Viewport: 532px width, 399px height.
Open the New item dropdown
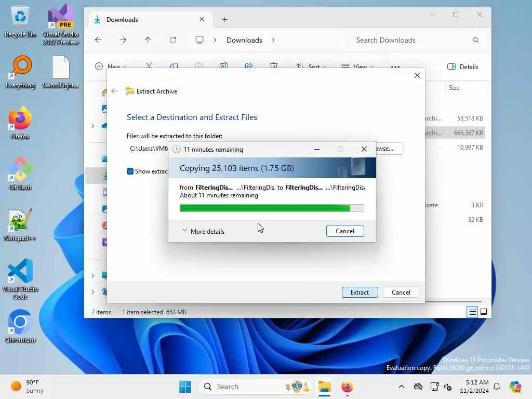coord(111,66)
